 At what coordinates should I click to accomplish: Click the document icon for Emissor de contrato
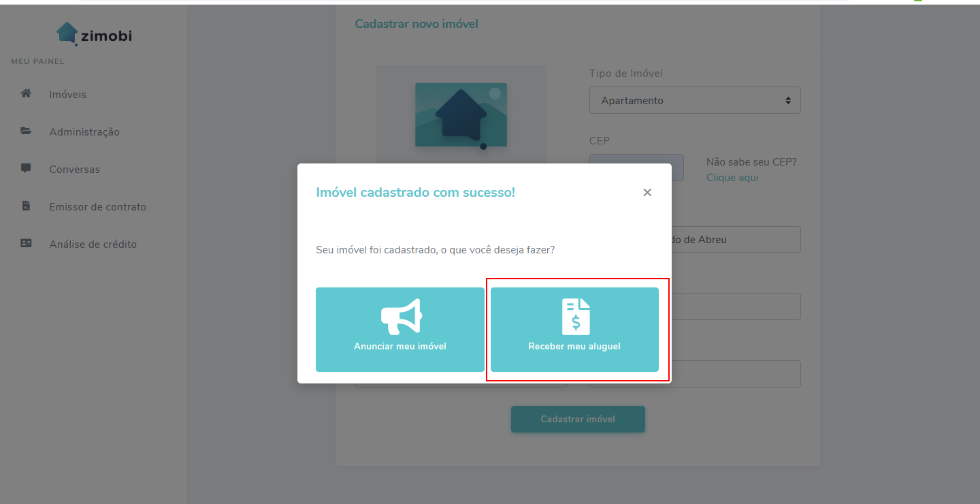click(x=26, y=206)
